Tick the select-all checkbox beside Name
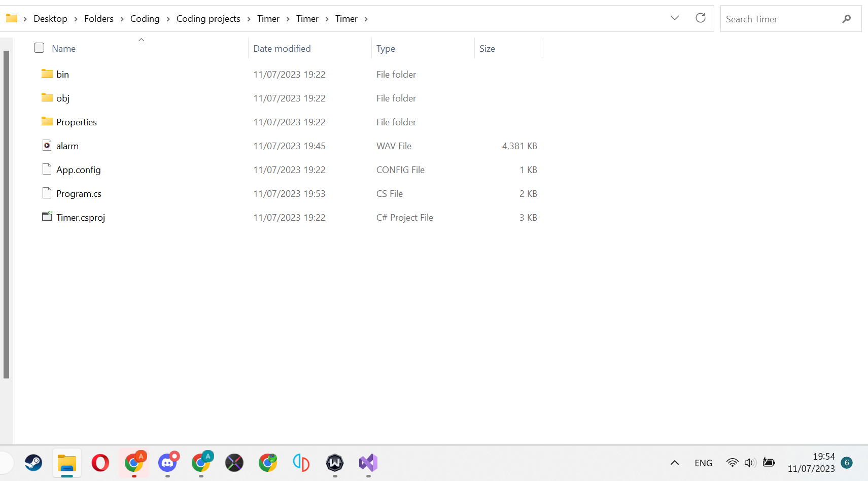 (x=39, y=48)
